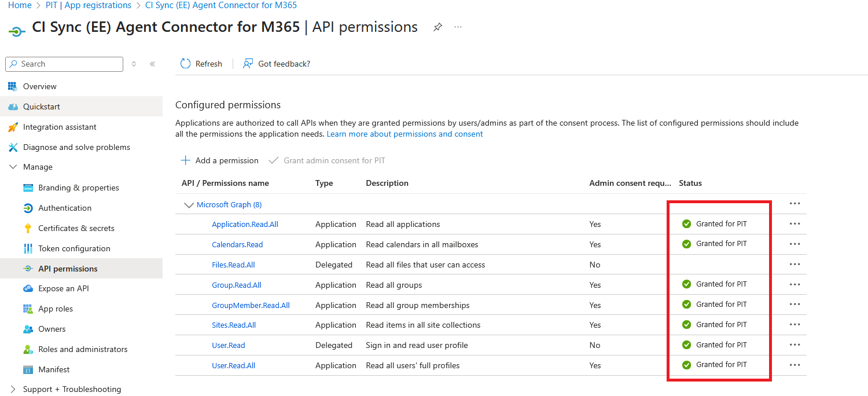Open the User.Read.All permission link
868x396 pixels.
point(234,365)
